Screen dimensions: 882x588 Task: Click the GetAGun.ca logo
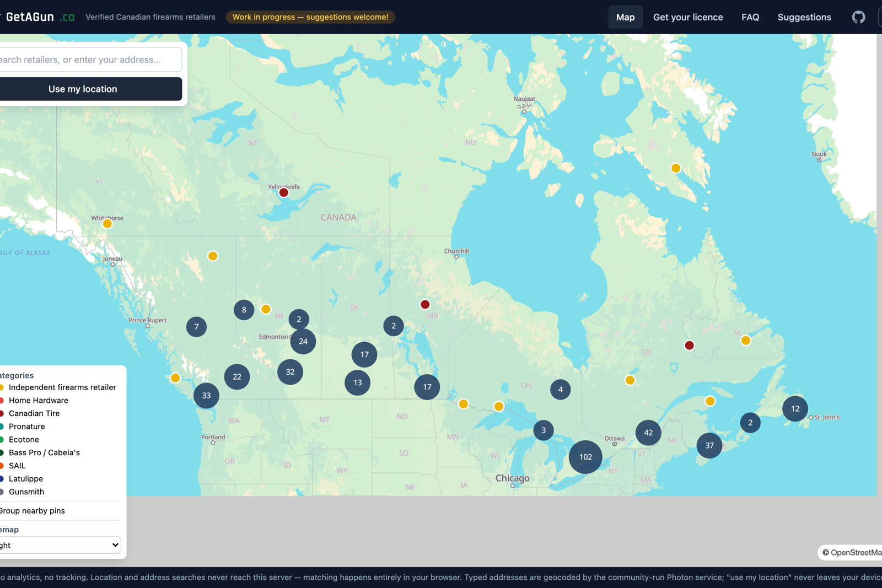coord(39,17)
